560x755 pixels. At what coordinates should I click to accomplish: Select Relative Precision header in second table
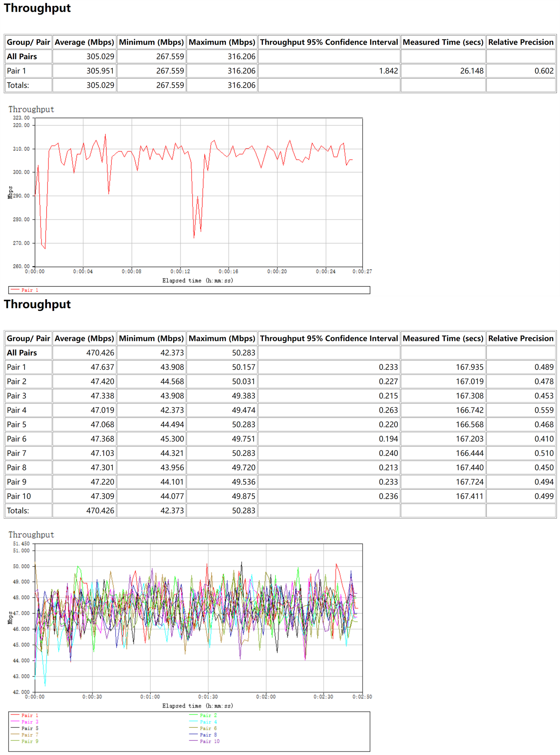click(520, 338)
